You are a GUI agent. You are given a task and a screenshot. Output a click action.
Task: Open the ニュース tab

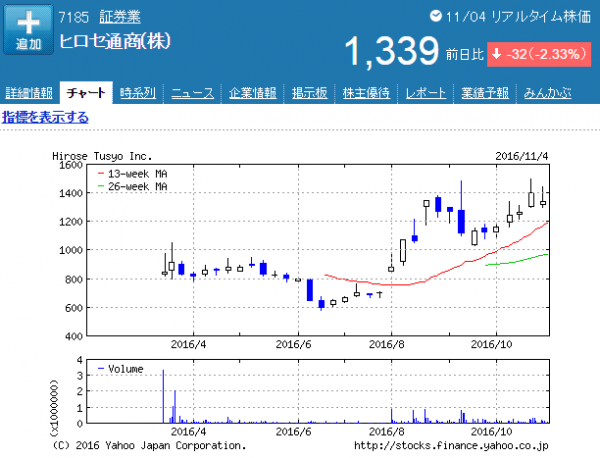point(192,93)
